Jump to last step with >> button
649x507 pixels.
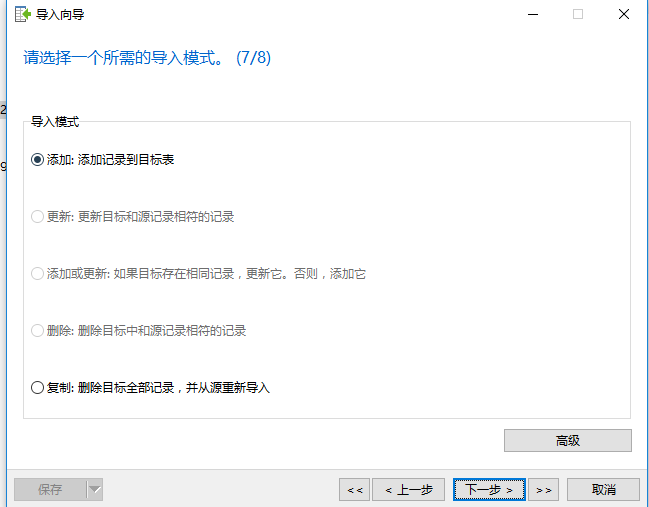pos(543,490)
